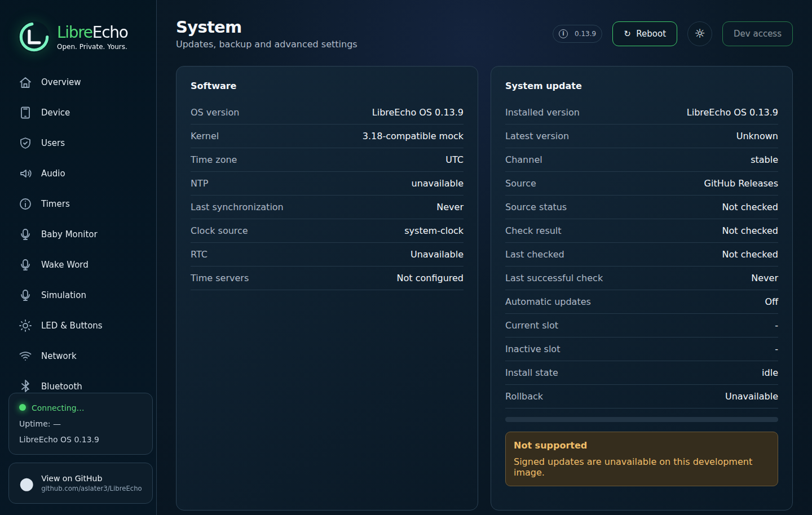Click the Baby Monitor microphone icon

tap(25, 234)
